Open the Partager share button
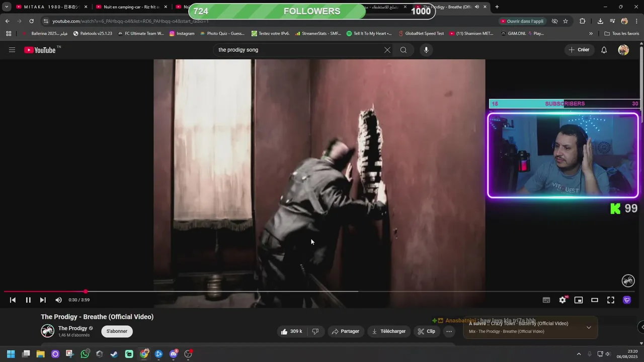 346,331
